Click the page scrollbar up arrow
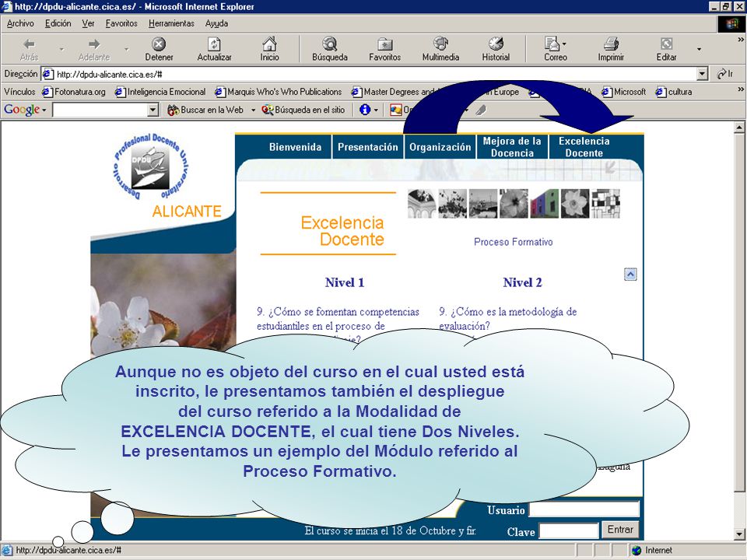 tap(739, 127)
